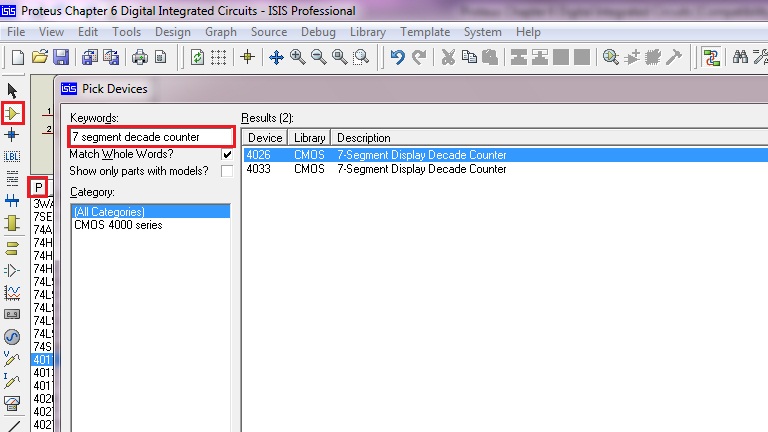768x432 pixels.
Task: Click the Zoom In magnifier
Action: (x=298, y=57)
